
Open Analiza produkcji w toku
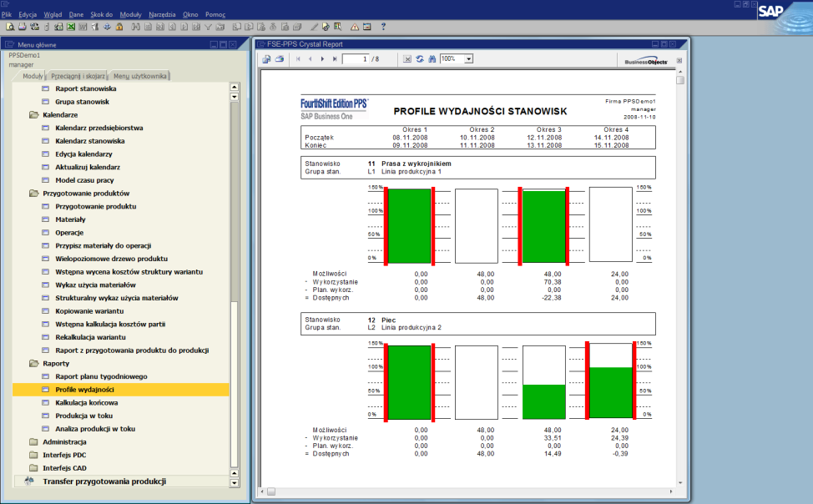pos(95,429)
